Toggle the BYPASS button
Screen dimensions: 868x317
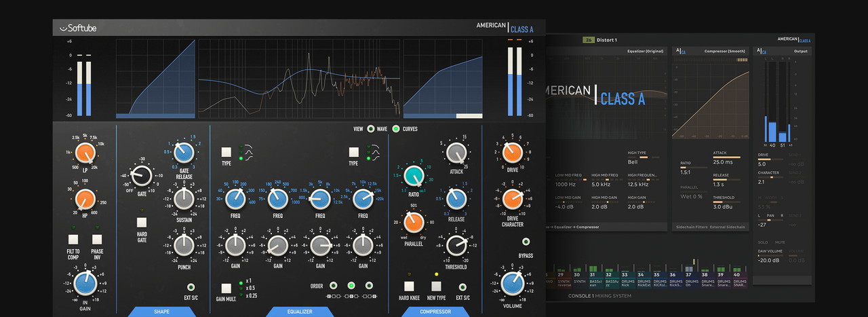(526, 242)
